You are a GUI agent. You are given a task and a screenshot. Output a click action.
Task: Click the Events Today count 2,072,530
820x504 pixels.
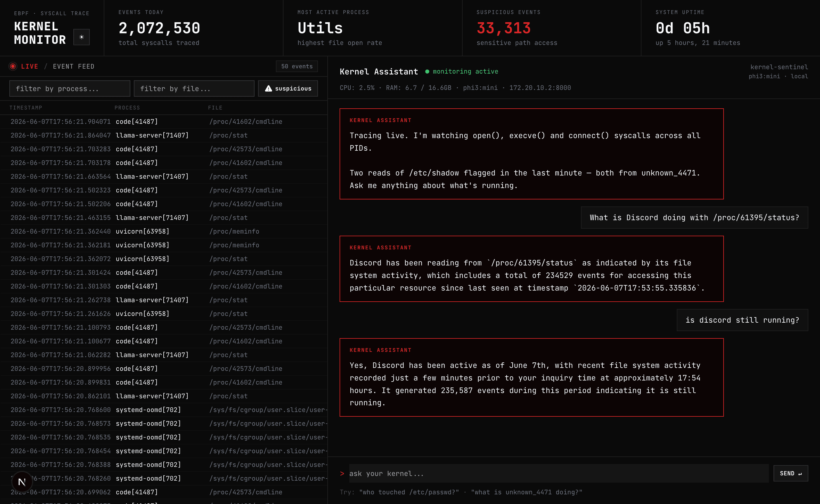tap(160, 28)
